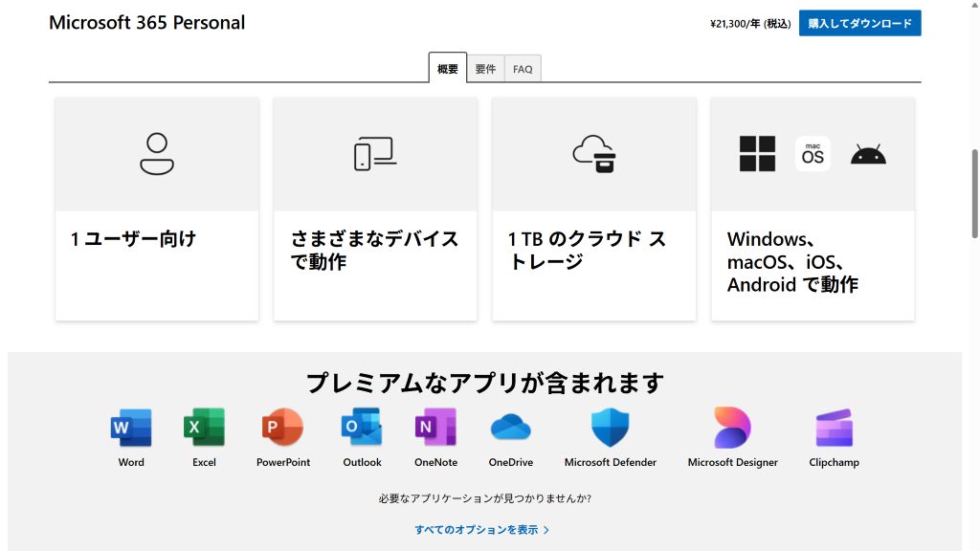Switch to the 要件 tab
Image resolution: width=980 pixels, height=551 pixels.
485,69
